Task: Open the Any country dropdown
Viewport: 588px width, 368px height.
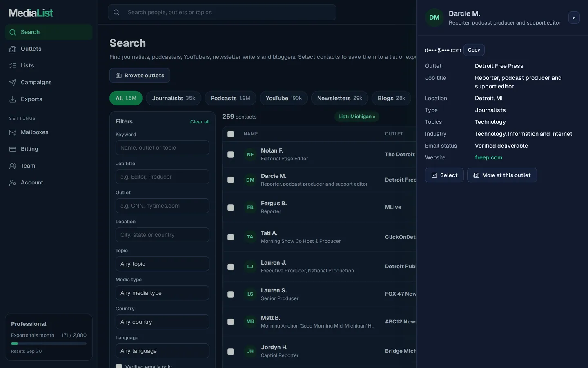Action: 163,322
